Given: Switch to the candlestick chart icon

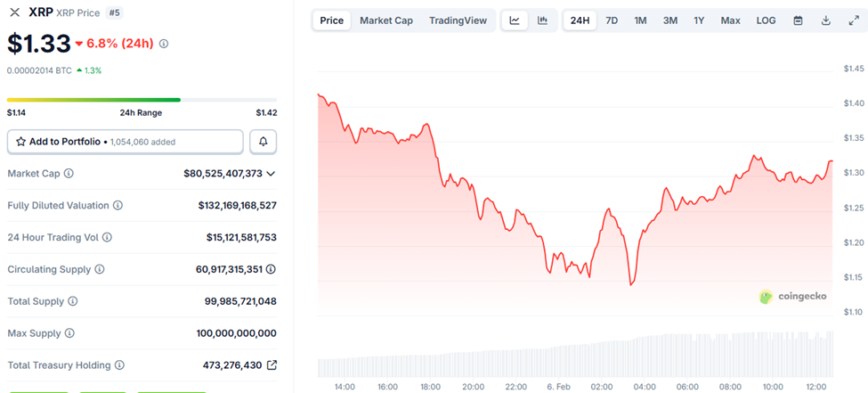Looking at the screenshot, I should (x=542, y=20).
